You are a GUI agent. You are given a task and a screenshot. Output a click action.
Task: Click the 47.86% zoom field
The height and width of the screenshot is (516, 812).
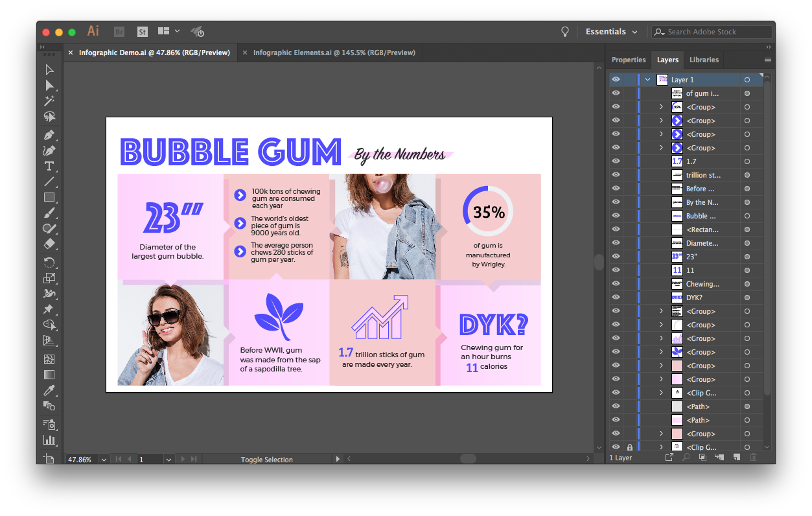tap(82, 459)
